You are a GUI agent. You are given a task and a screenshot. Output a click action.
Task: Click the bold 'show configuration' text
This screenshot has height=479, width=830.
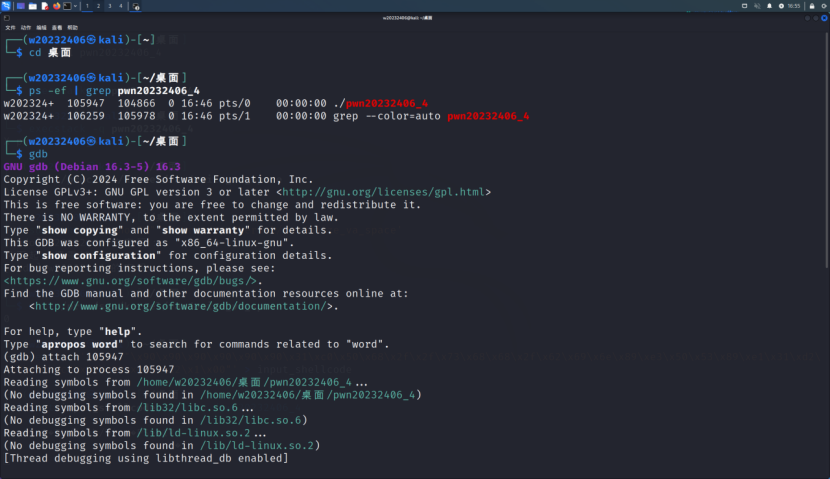click(x=98, y=256)
